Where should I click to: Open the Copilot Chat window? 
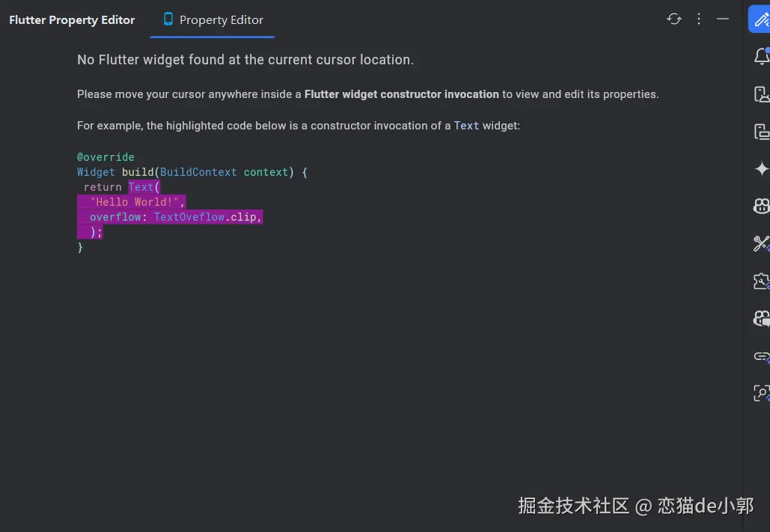(x=761, y=319)
